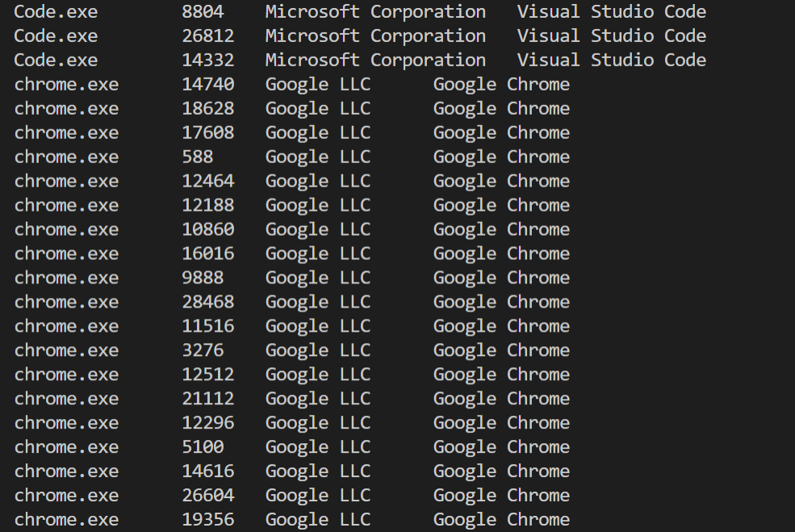795x532 pixels.
Task: Click the process ID 16016
Action: (207, 254)
